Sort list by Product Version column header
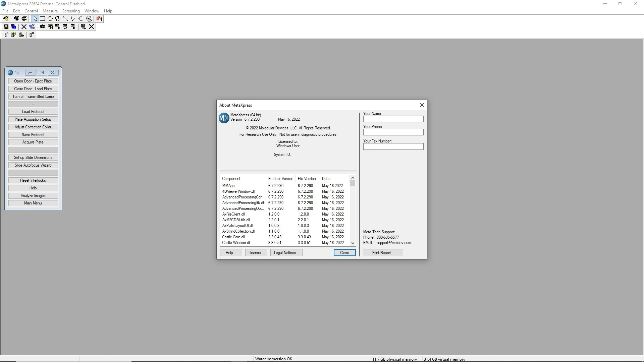 [280, 179]
